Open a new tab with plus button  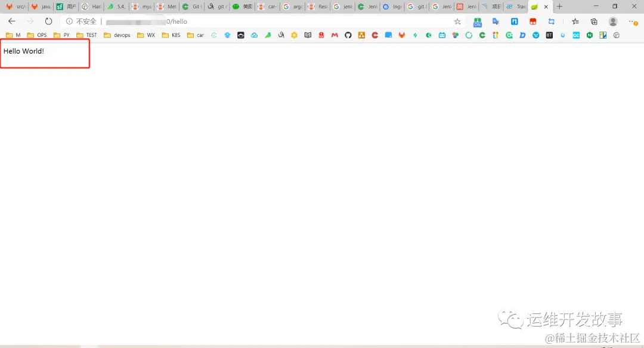559,7
